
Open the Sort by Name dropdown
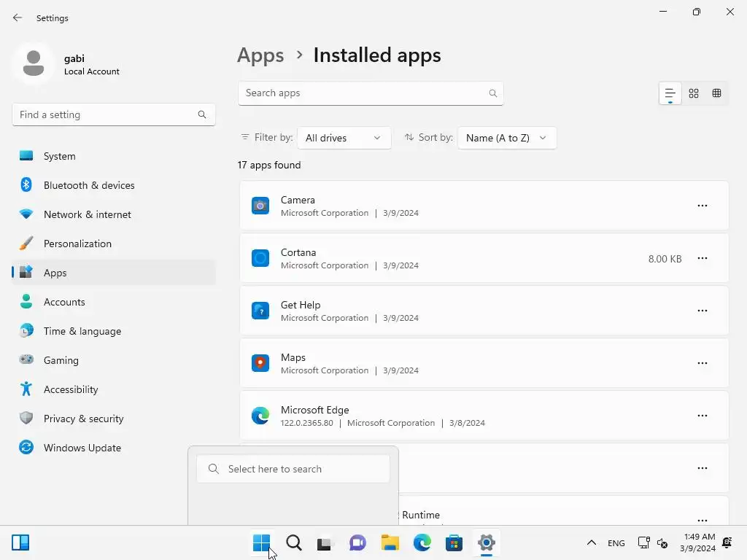(507, 138)
